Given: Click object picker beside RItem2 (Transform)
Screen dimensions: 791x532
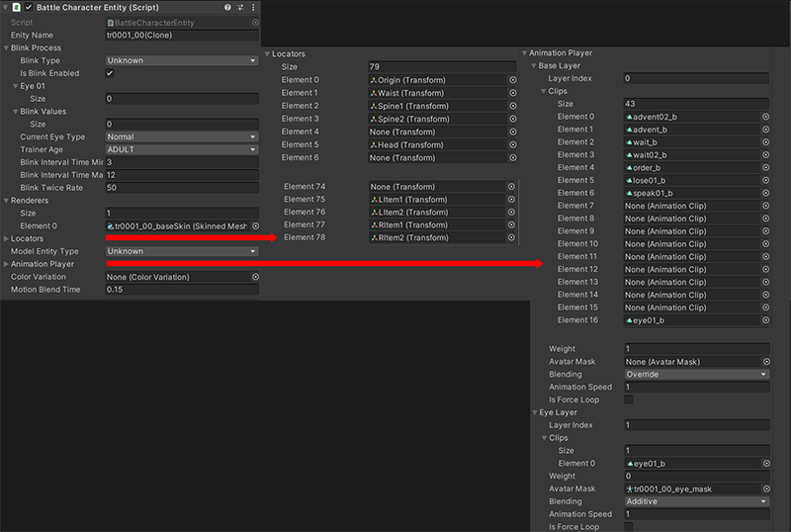Looking at the screenshot, I should pyautogui.click(x=512, y=237).
